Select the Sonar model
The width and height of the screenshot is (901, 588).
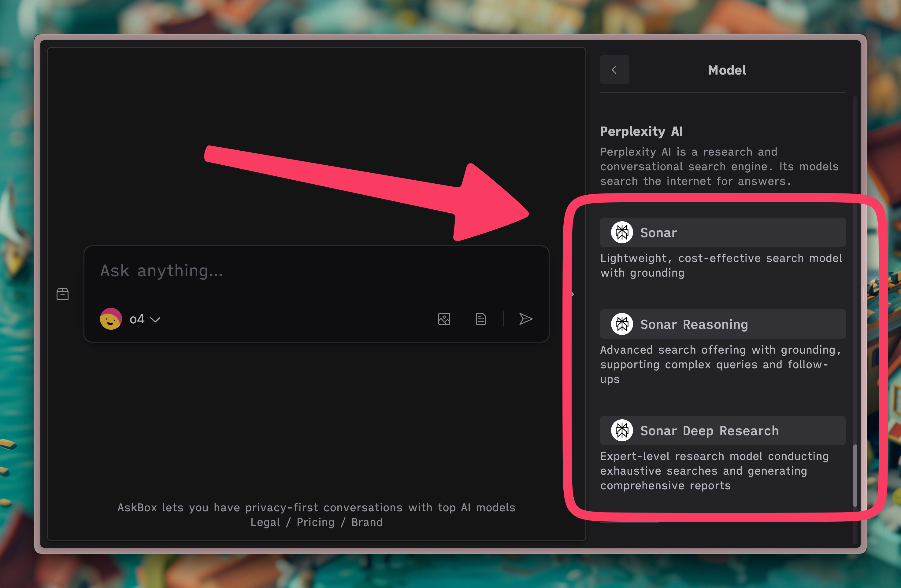(723, 232)
